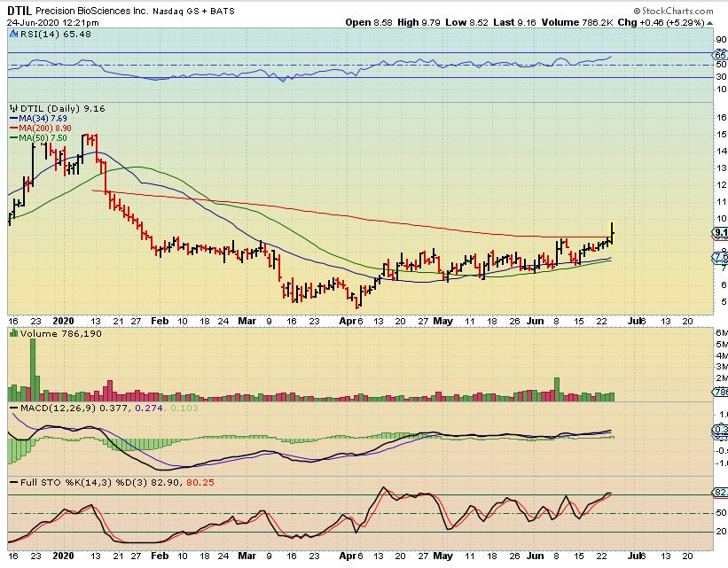Click the Jun label under the price panel
Viewport: 728px width, 568px height.
tap(536, 321)
